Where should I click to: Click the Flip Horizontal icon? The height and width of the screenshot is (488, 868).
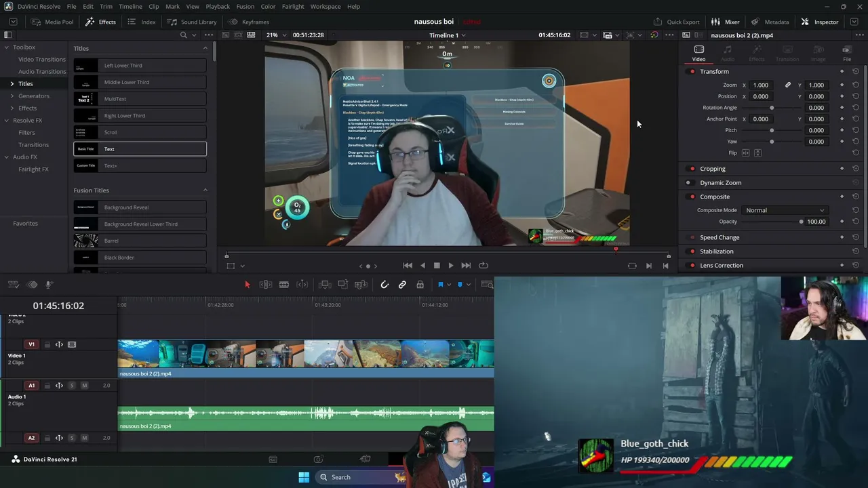[746, 153]
